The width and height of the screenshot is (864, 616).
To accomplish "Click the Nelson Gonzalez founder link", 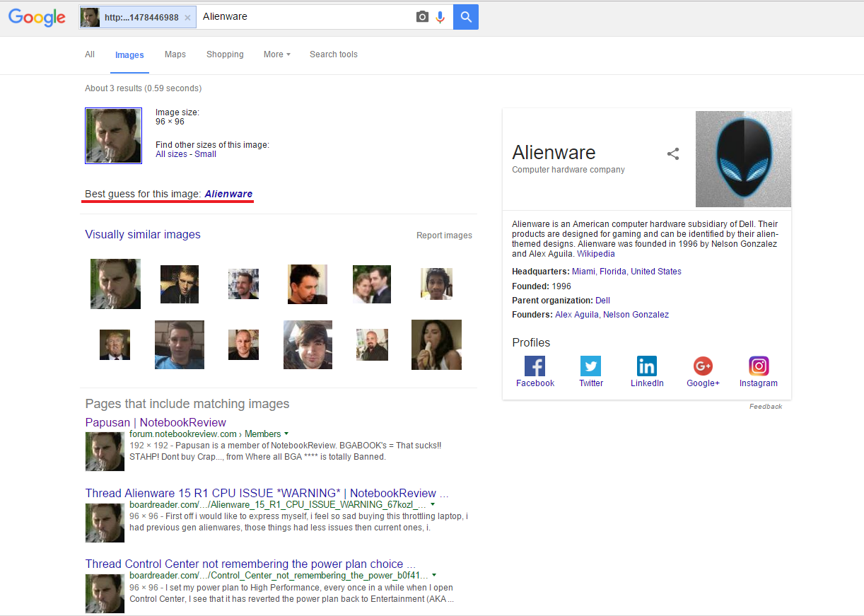I will click(636, 315).
